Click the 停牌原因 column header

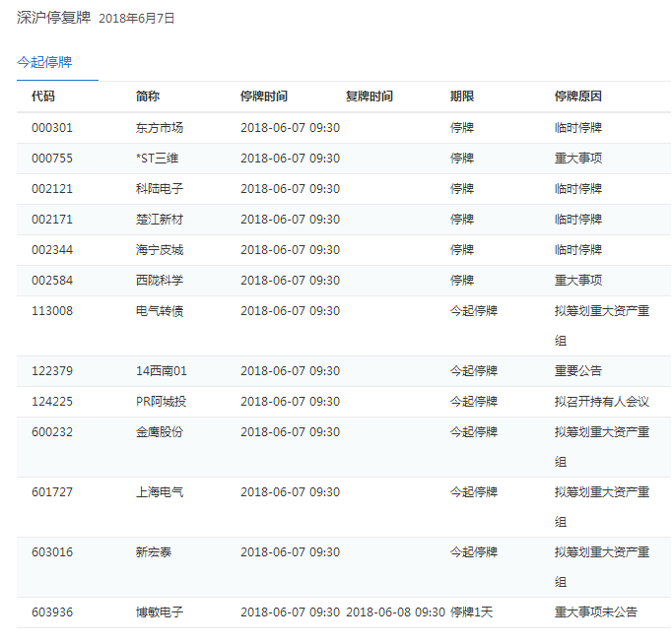[x=578, y=96]
